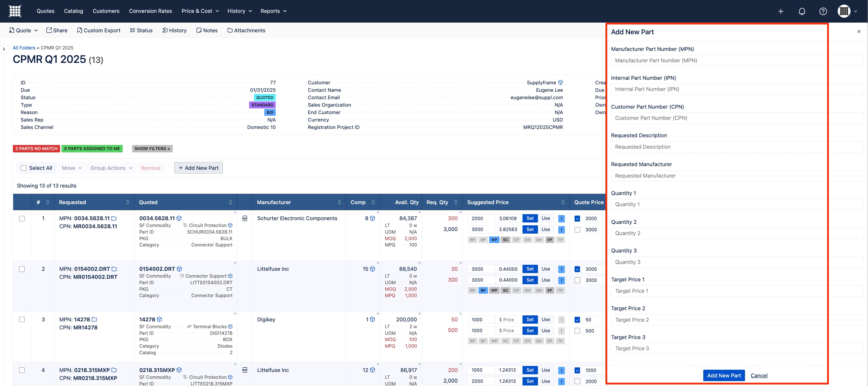Click the All Folders breadcrumb link

pos(24,48)
